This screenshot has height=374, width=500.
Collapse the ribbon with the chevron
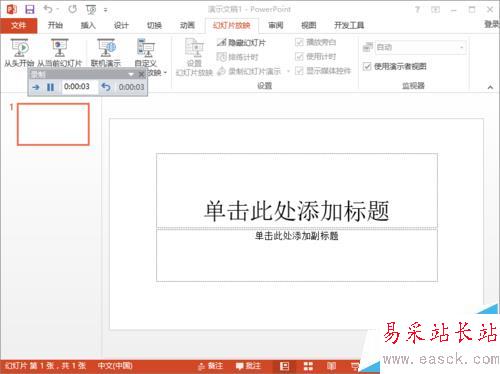[490, 87]
